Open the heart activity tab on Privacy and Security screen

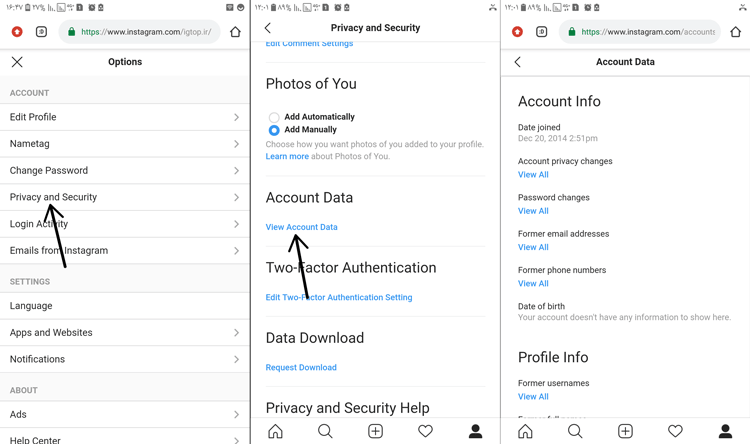[425, 431]
